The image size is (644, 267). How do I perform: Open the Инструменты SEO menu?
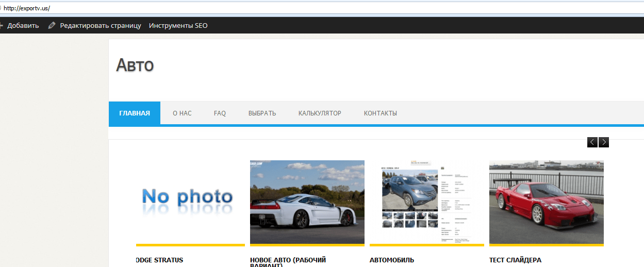tap(178, 25)
